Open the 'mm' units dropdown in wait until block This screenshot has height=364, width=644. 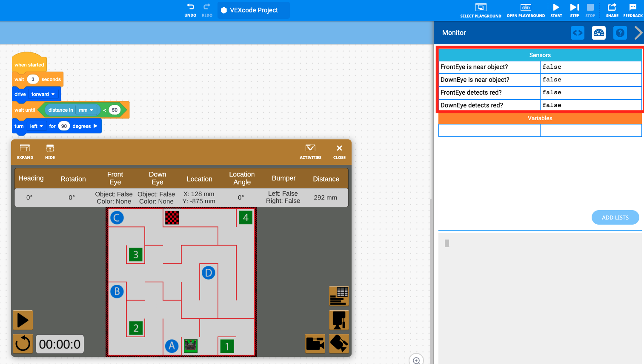pyautogui.click(x=87, y=110)
